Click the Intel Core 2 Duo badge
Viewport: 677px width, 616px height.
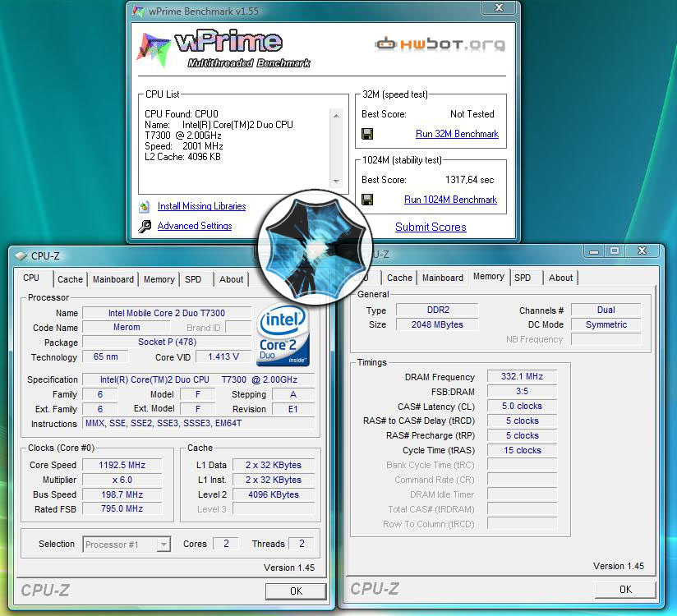[x=283, y=335]
